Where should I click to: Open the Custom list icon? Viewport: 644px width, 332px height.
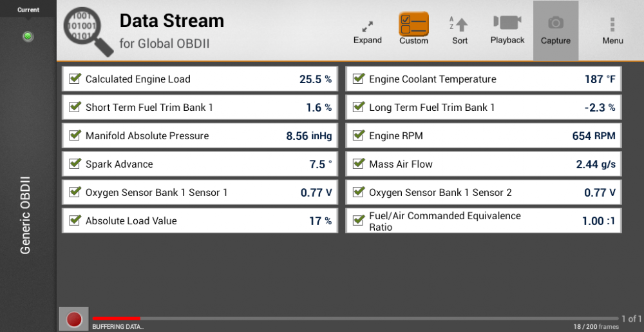(413, 24)
